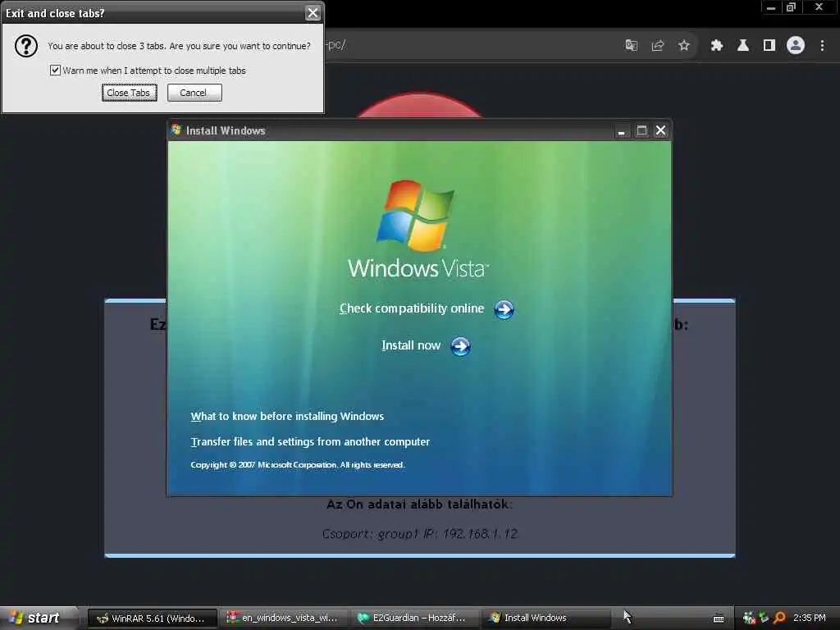
Task: Click the Windows logo in Install Windows title bar
Action: point(176,130)
